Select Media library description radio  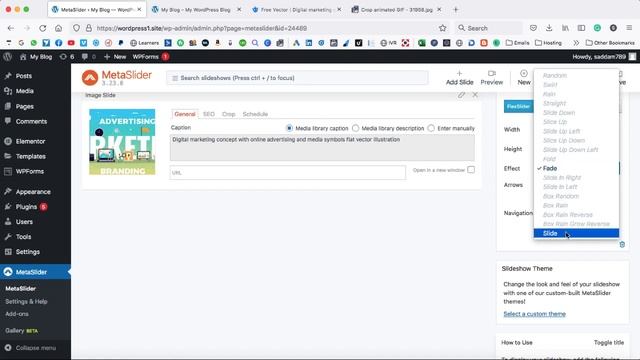coord(356,128)
